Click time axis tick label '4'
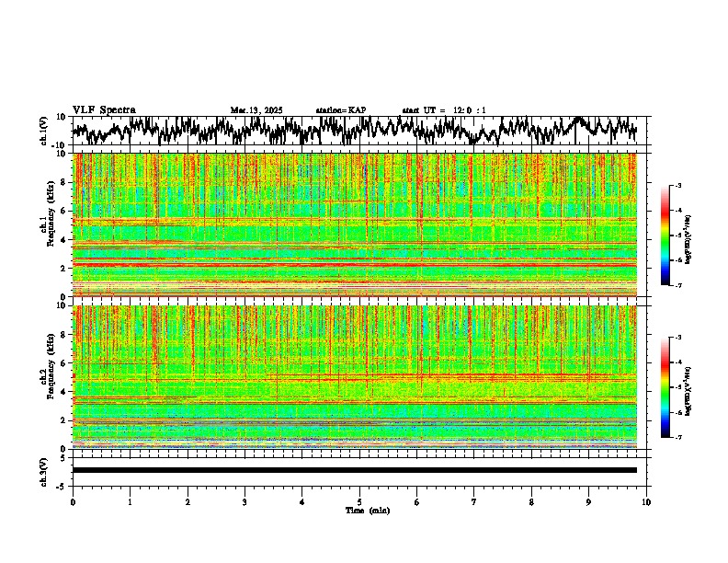The height and width of the screenshot is (563, 728). point(302,502)
